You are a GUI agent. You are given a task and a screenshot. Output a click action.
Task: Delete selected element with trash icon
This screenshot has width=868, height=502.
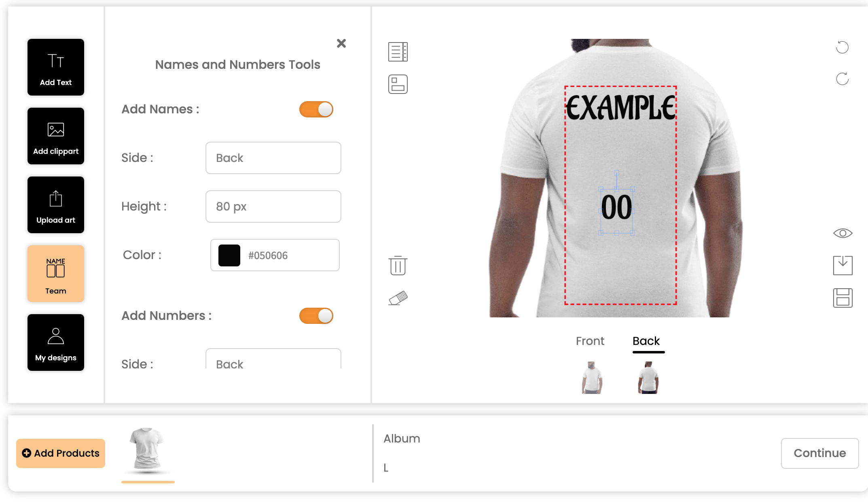pos(398,266)
